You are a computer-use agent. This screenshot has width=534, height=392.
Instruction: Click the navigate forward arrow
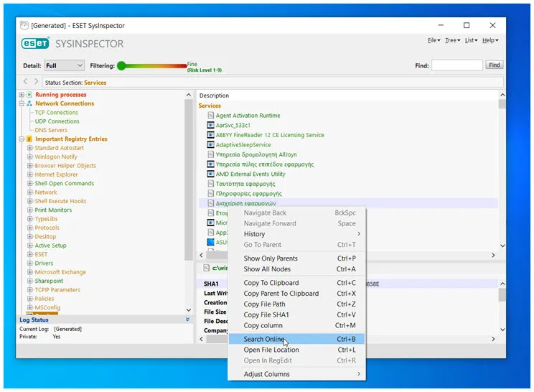(x=36, y=81)
